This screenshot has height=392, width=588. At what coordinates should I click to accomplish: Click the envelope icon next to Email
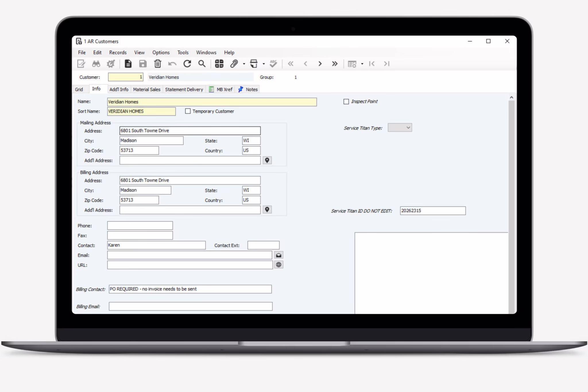(278, 255)
